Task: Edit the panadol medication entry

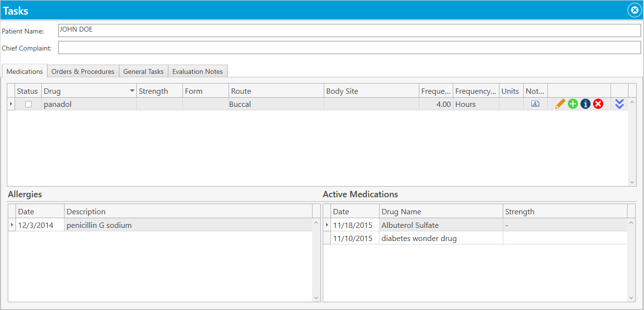Action: pos(560,103)
